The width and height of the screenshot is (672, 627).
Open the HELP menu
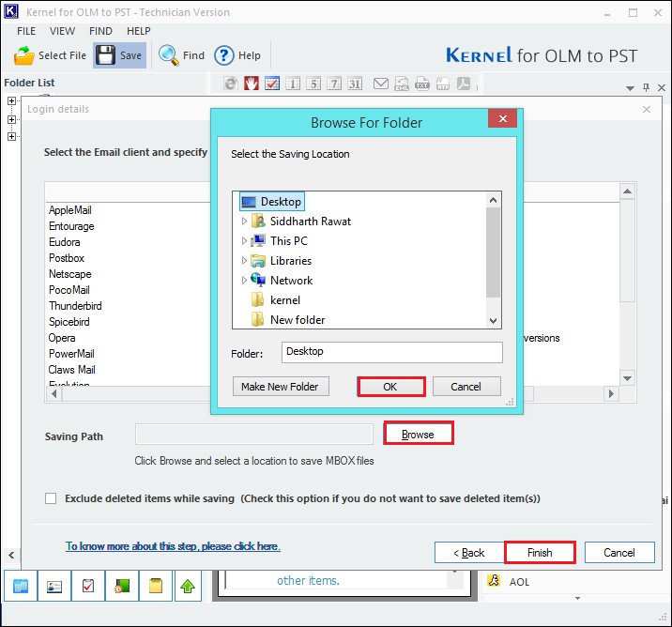pyautogui.click(x=138, y=31)
